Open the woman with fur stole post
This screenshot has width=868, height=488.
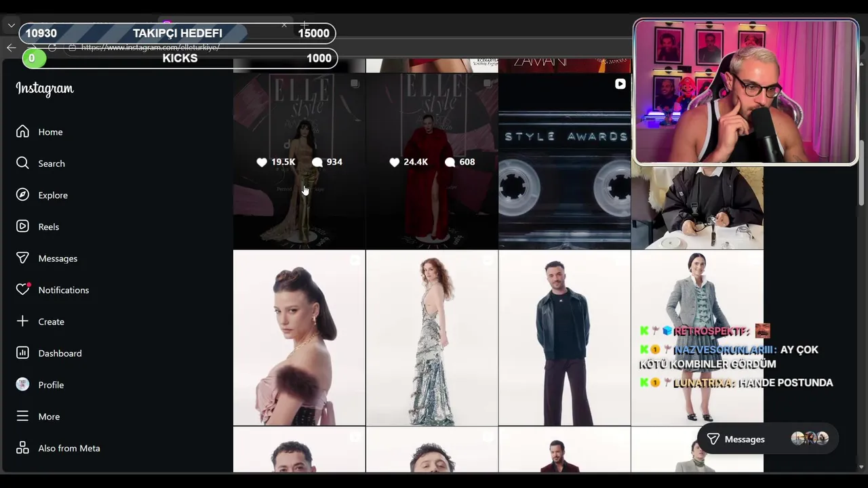[299, 338]
